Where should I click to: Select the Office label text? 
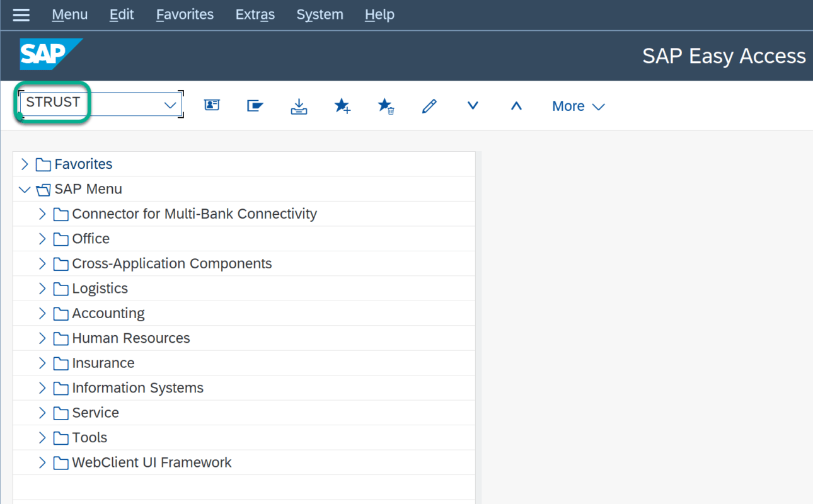(91, 239)
